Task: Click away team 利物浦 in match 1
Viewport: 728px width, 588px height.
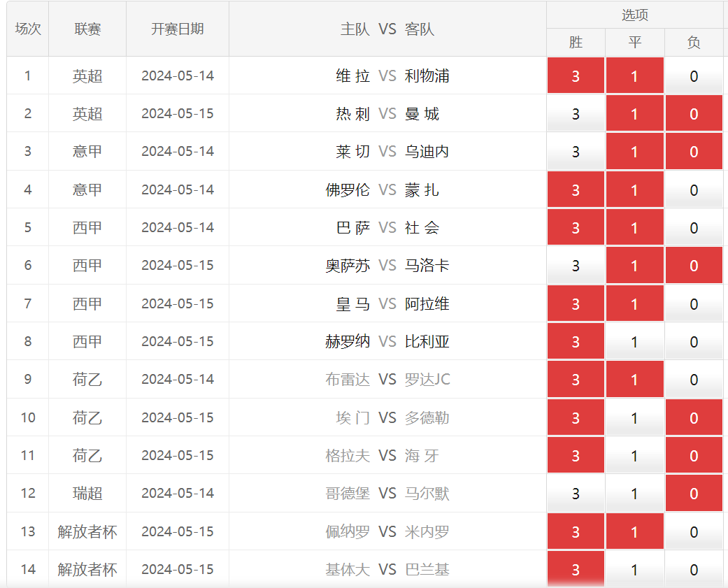Action: pos(427,76)
